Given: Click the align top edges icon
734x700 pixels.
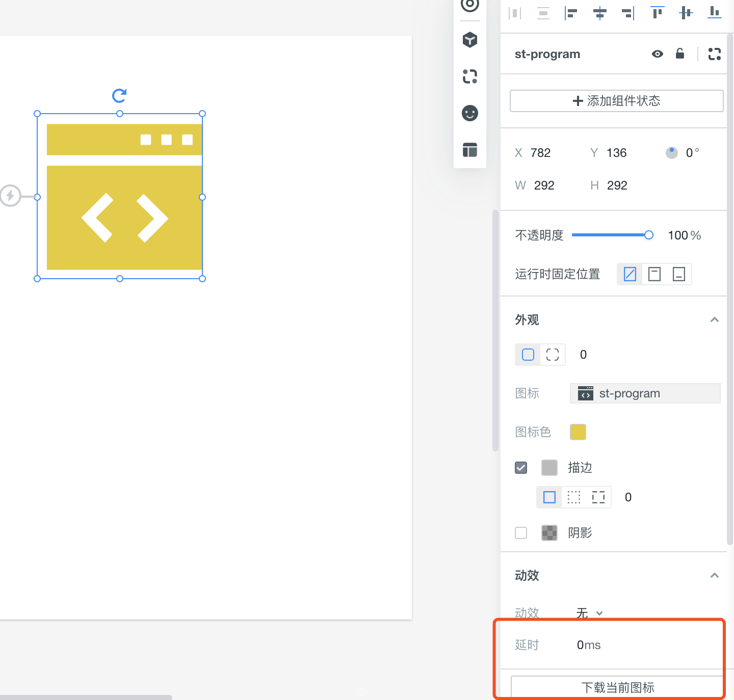Looking at the screenshot, I should 657,13.
